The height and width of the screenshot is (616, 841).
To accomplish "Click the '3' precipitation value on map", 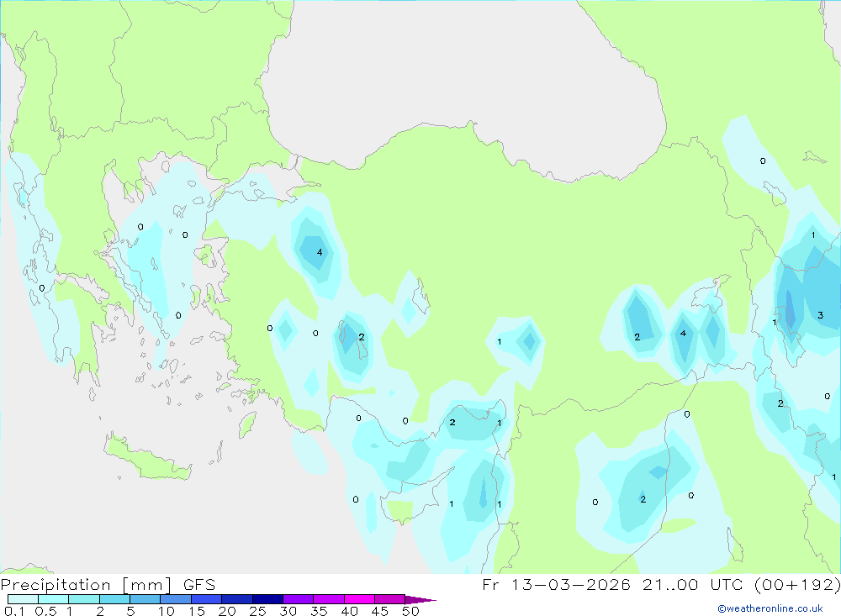I will [820, 315].
